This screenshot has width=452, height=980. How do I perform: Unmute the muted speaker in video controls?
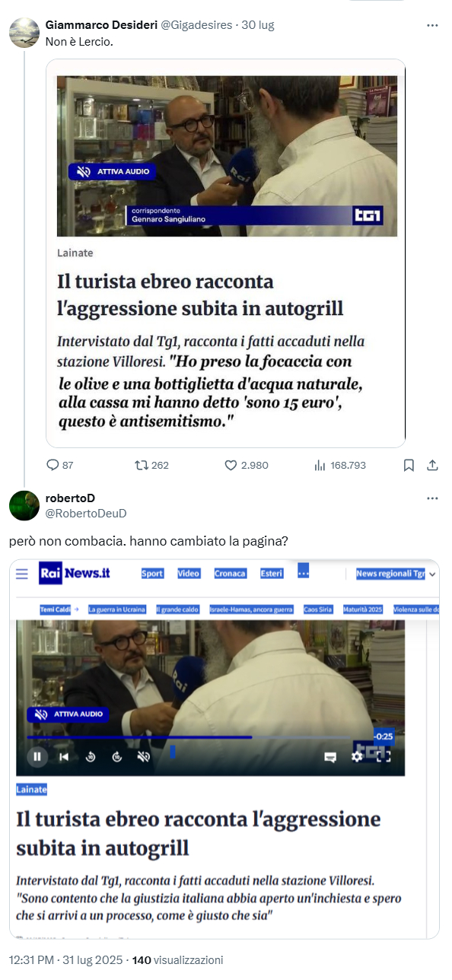click(x=144, y=756)
